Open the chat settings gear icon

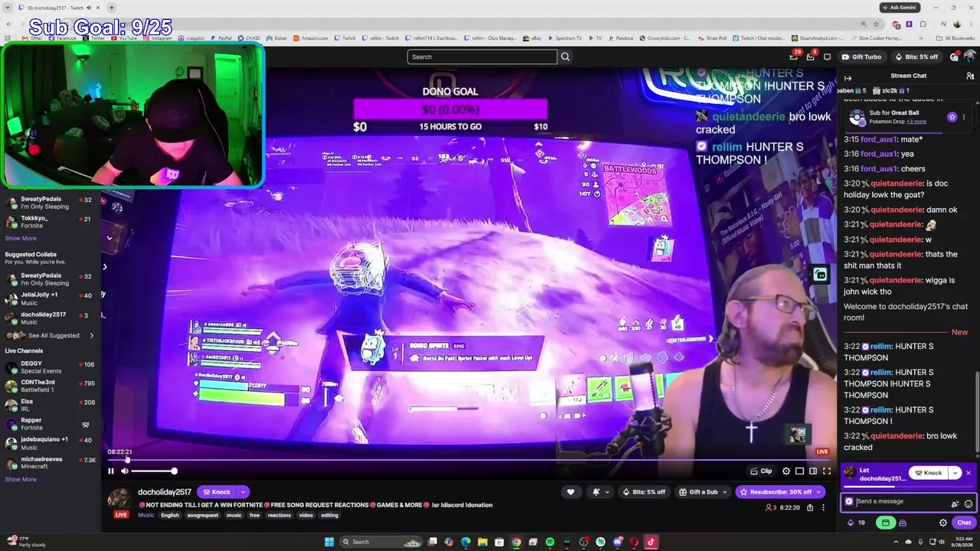point(943,523)
